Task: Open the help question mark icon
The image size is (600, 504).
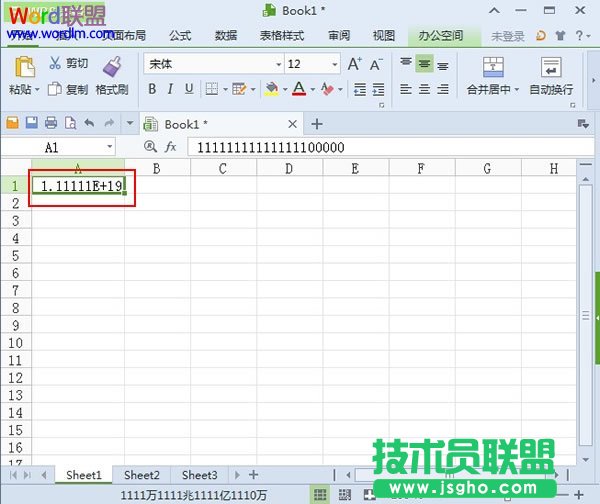Action: click(x=579, y=36)
